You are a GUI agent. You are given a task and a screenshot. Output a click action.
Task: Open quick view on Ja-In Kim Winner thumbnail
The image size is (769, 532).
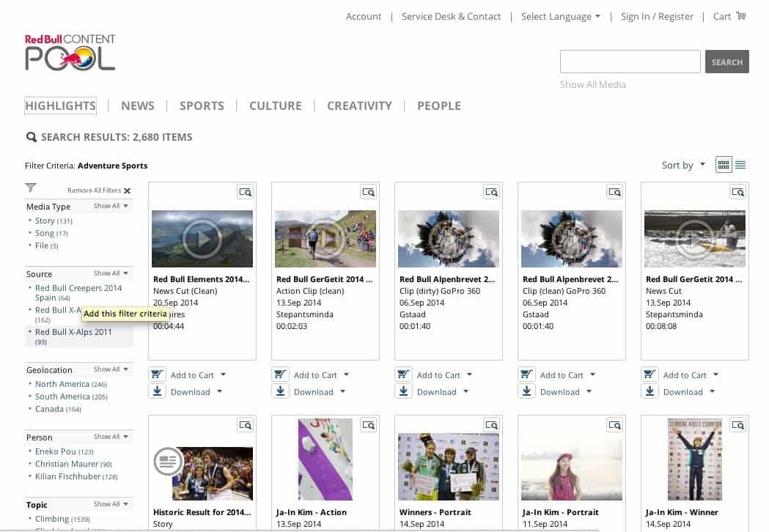click(737, 424)
